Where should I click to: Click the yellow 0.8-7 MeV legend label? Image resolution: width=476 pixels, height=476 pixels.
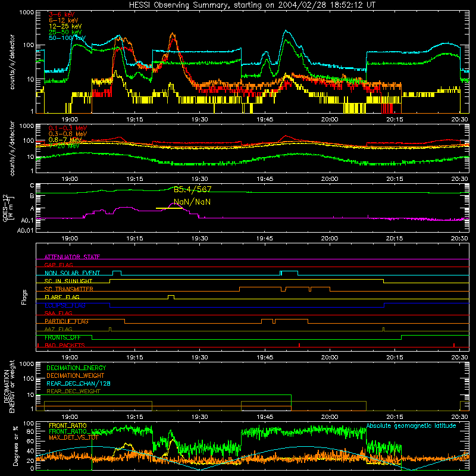(x=65, y=140)
